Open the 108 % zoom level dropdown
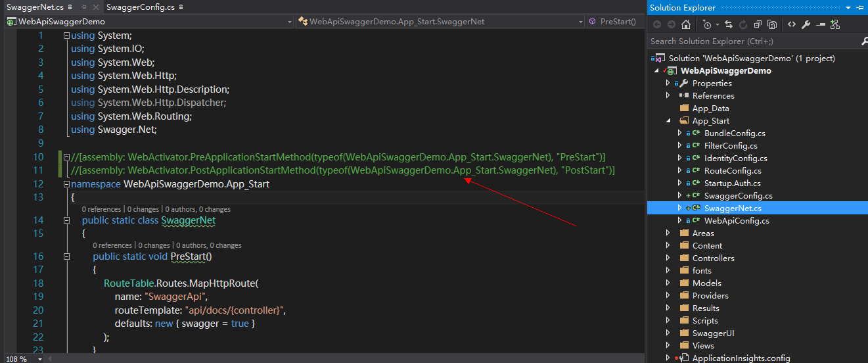The width and height of the screenshot is (868, 363). pyautogui.click(x=40, y=359)
